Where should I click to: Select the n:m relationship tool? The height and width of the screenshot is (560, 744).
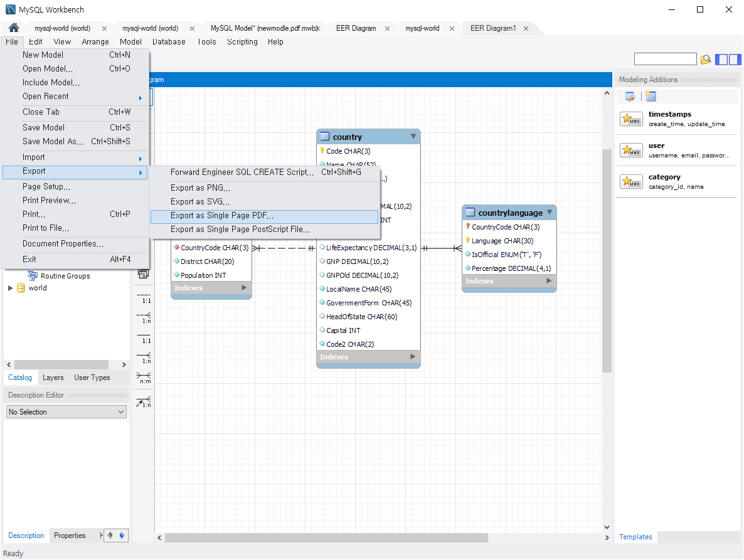click(x=144, y=378)
